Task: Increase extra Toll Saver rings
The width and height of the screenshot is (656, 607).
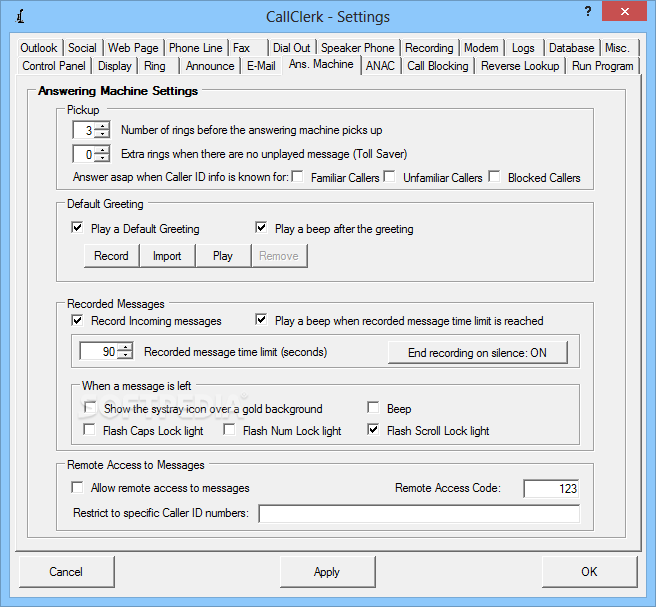Action: click(x=102, y=150)
